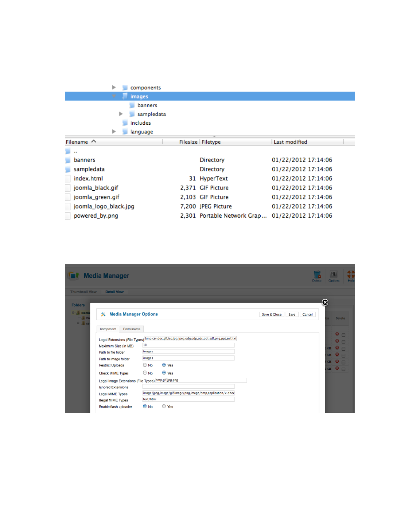Set Restrict Uploads to Yes
Image resolution: width=420 pixels, height=525 pixels.
coord(164,365)
